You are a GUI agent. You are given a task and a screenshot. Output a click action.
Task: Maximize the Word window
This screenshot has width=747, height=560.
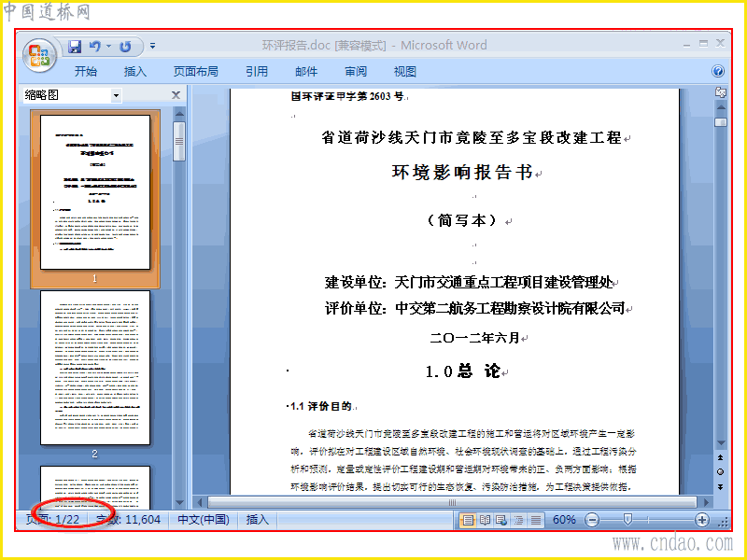pos(704,44)
